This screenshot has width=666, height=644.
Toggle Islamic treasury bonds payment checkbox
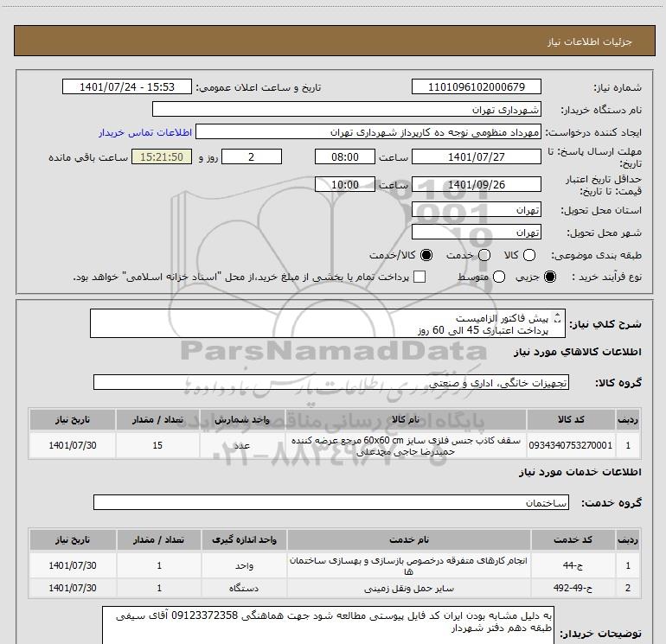(419, 277)
